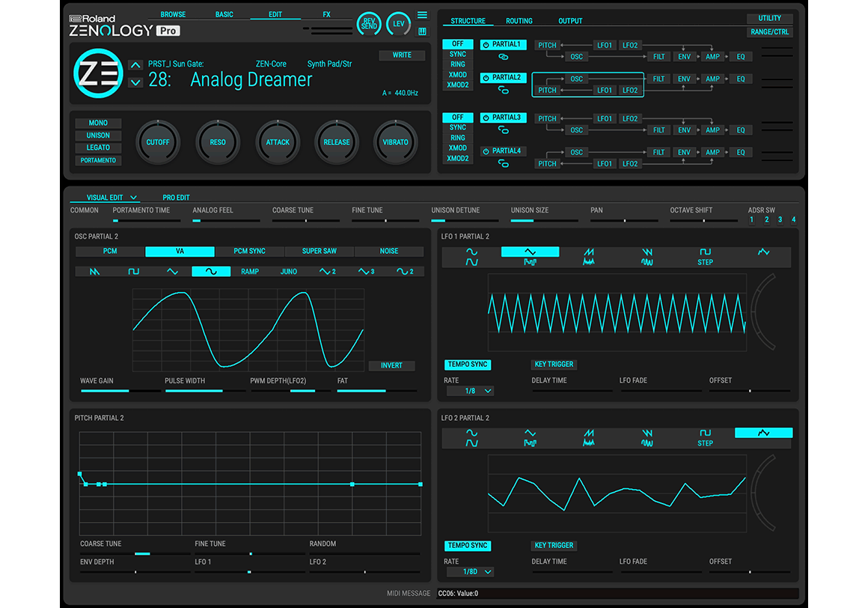The width and height of the screenshot is (868, 608).
Task: Click the FILT block in PARTIAL2 row
Action: pos(658,79)
